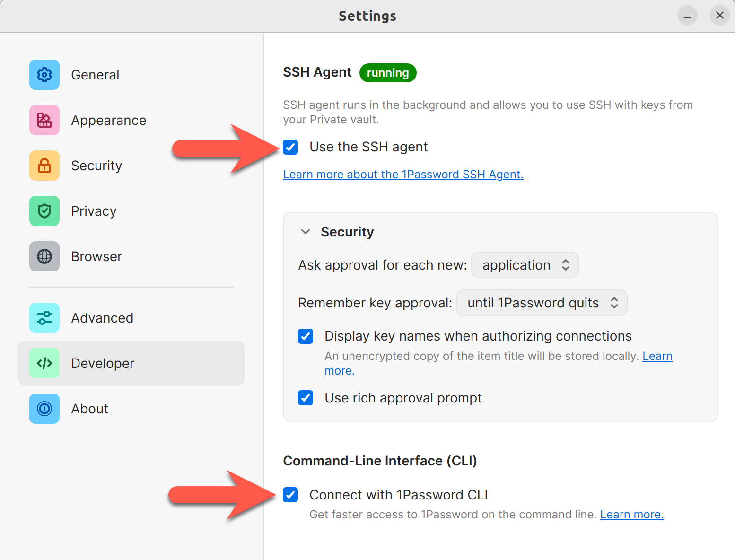Open the About section
Viewport: 735px width, 560px height.
(131, 409)
